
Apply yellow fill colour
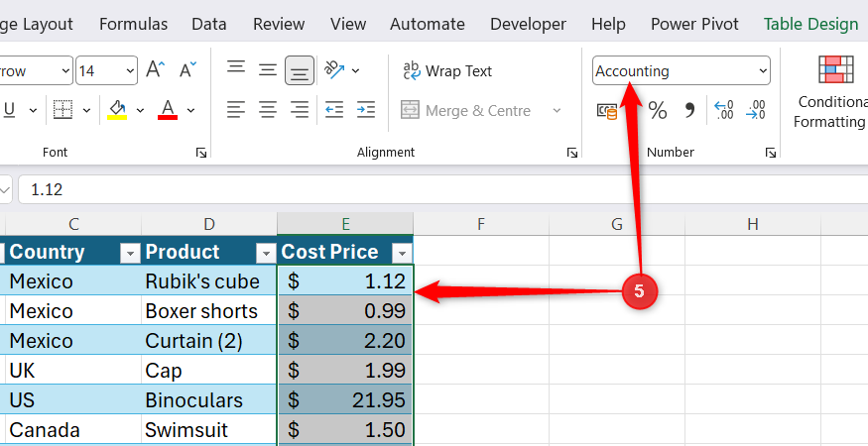[117, 110]
